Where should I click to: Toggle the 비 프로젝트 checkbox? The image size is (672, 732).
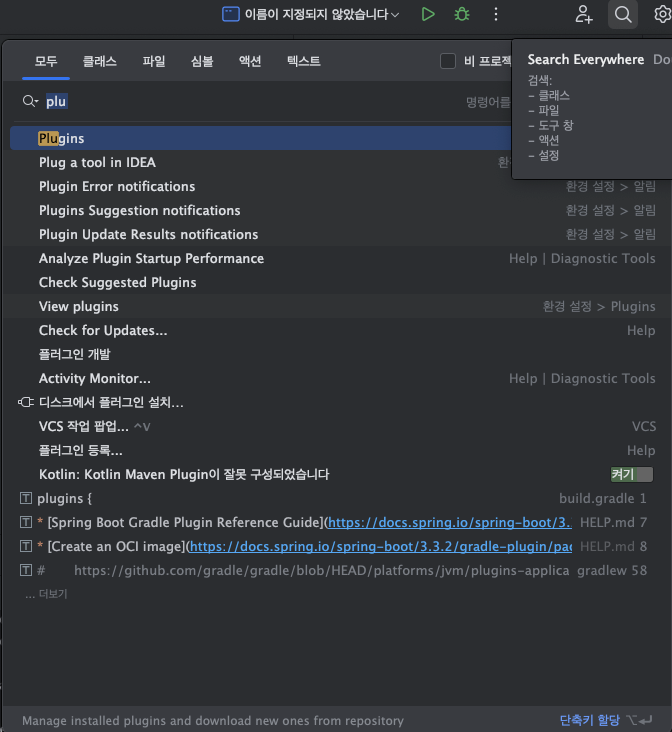coord(448,61)
